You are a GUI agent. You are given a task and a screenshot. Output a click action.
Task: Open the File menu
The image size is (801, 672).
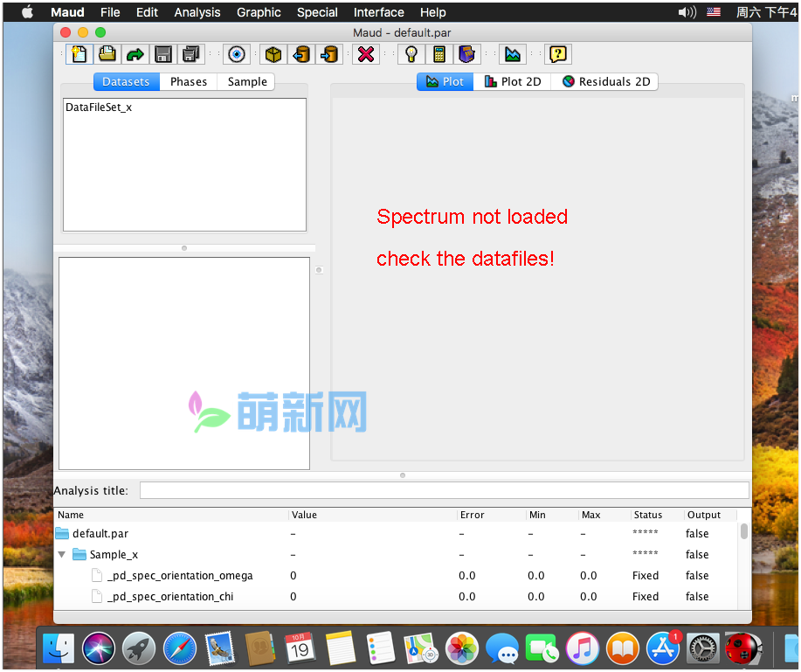click(110, 12)
